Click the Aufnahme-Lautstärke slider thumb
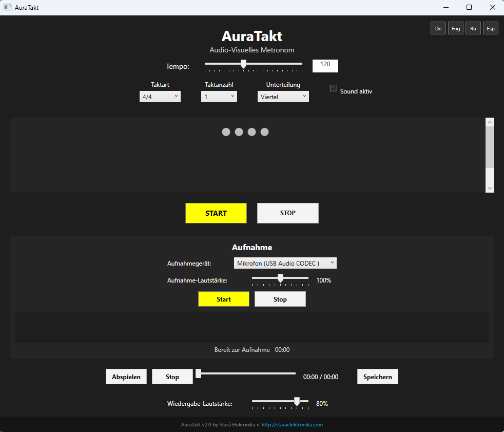 coord(280,278)
